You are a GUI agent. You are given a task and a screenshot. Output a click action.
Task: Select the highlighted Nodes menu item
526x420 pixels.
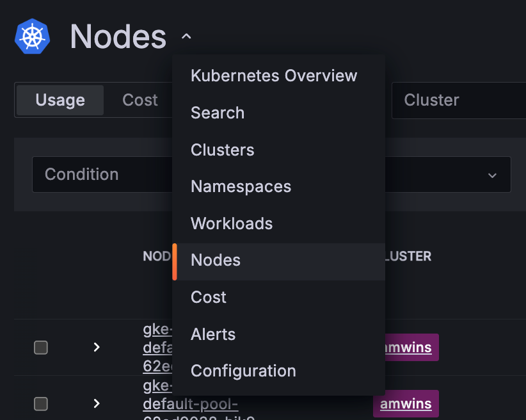(x=216, y=261)
